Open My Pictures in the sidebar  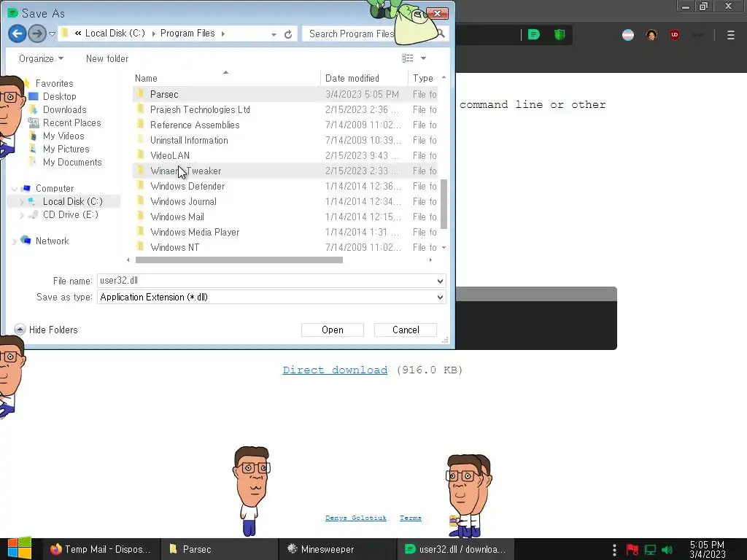point(66,149)
